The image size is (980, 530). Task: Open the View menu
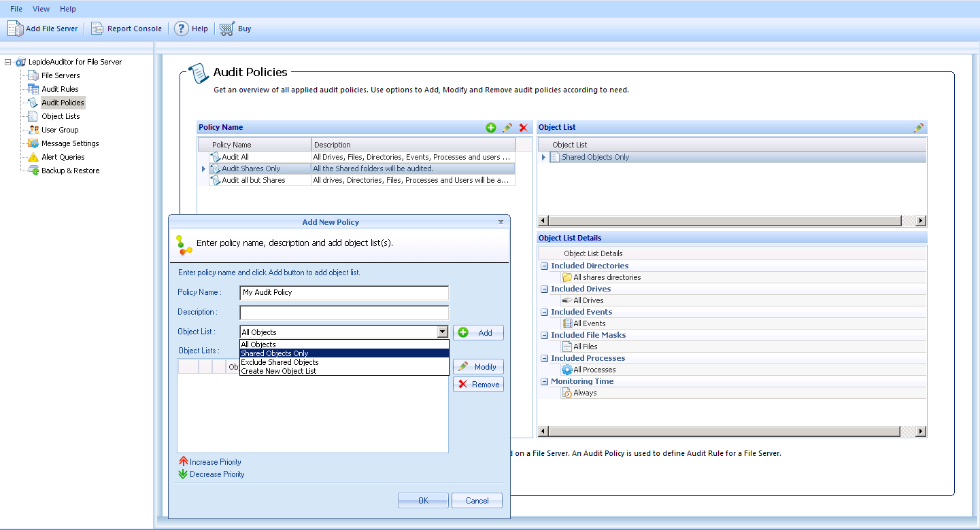point(41,9)
